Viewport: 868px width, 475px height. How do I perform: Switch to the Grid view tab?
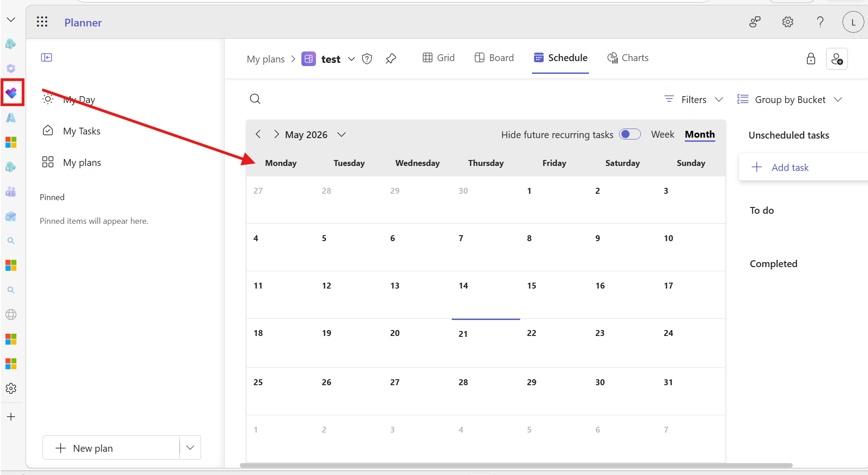439,58
